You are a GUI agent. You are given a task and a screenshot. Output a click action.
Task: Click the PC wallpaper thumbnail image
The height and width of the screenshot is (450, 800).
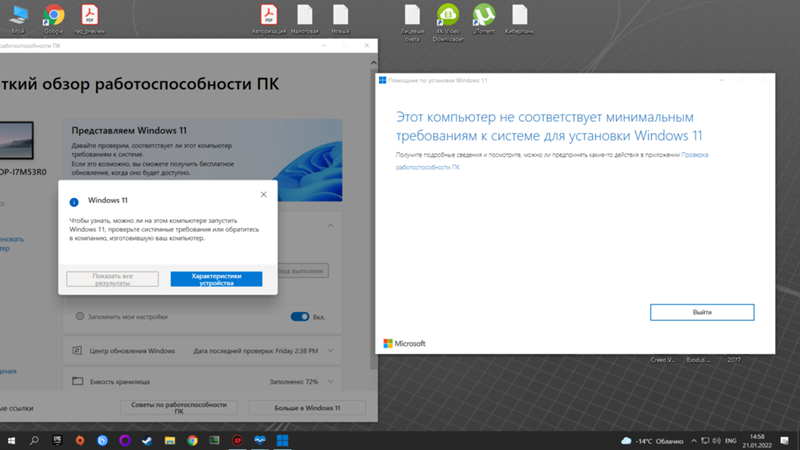(x=16, y=140)
